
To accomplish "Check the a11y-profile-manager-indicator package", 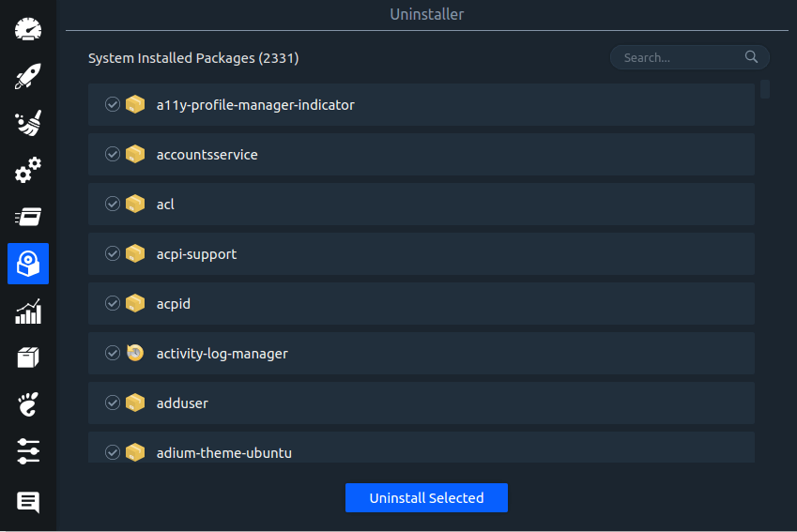I will (x=113, y=104).
